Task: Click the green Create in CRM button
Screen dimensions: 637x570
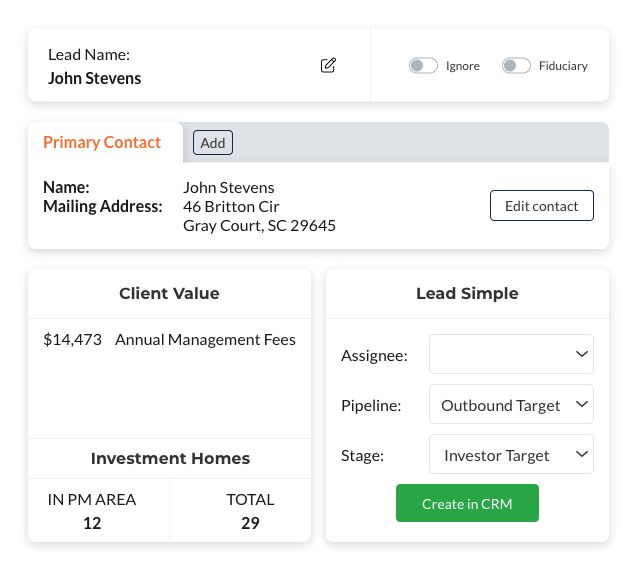Action: (x=467, y=504)
